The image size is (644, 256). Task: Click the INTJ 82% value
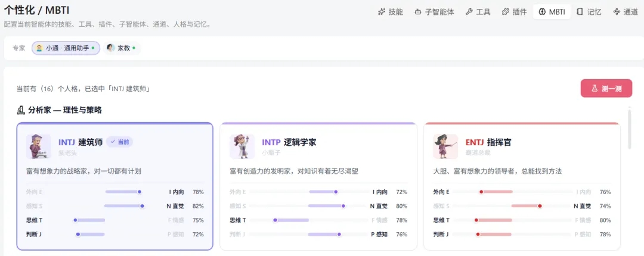pos(198,206)
